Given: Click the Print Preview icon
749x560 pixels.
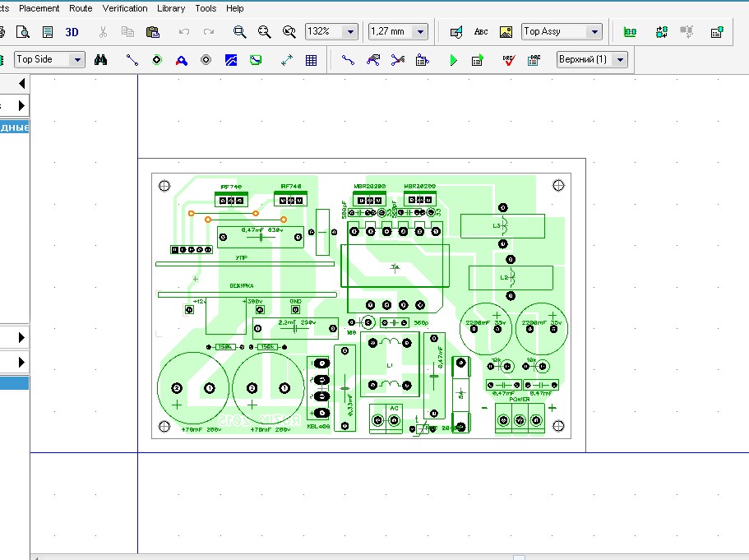Looking at the screenshot, I should (x=22, y=32).
